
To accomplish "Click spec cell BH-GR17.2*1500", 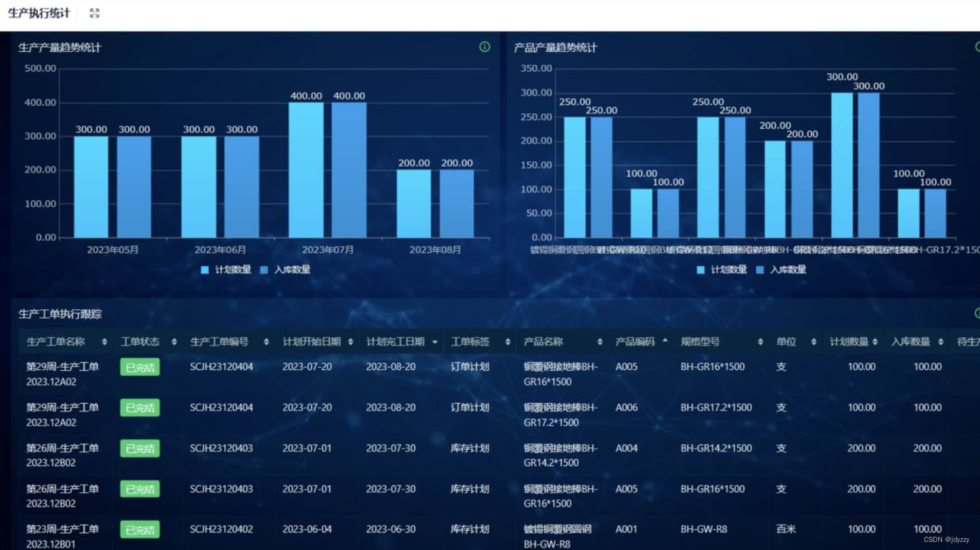I will point(716,408).
